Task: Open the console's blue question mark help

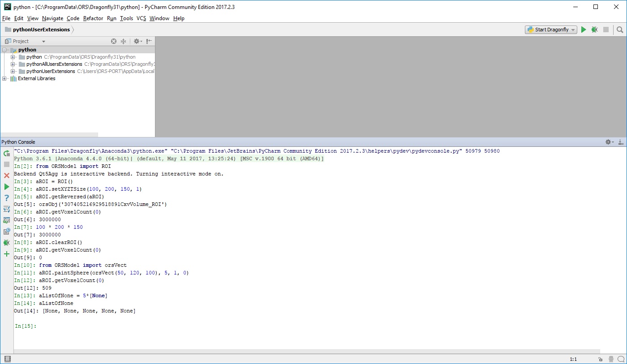Action: (x=7, y=198)
